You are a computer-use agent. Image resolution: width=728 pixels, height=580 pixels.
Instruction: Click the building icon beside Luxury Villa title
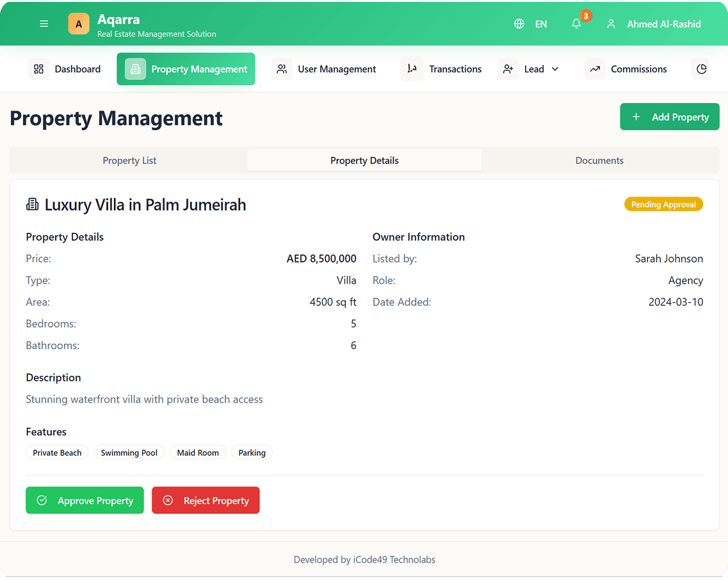[33, 204]
